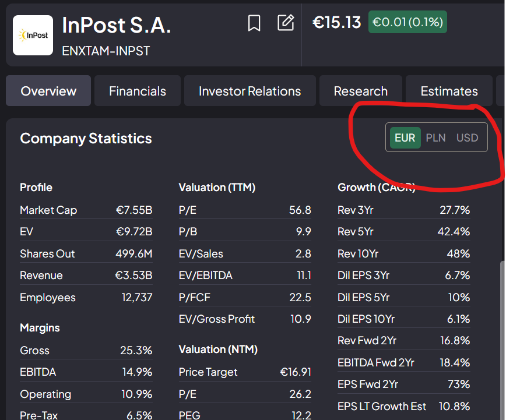This screenshot has height=420, width=506.
Task: Click the InPost S.A. company name
Action: click(x=116, y=25)
